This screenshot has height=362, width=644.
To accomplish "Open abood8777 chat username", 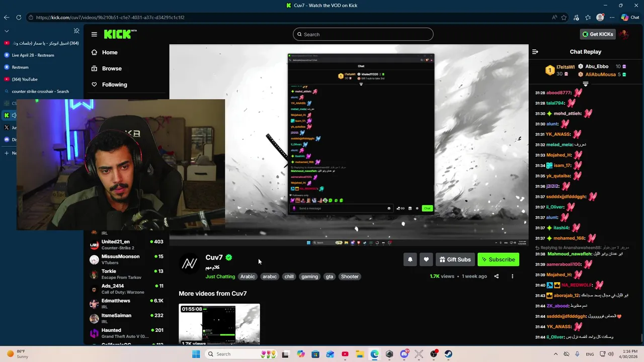I will 558,93.
